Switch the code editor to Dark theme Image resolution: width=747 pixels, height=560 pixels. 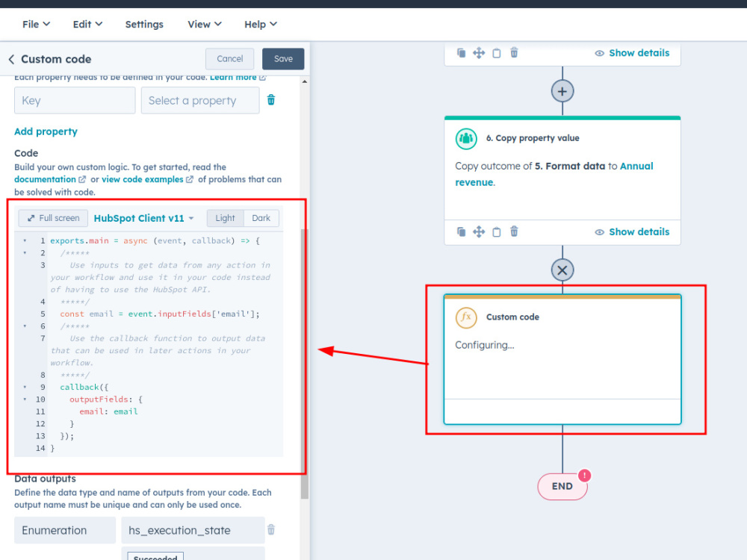[x=261, y=218]
